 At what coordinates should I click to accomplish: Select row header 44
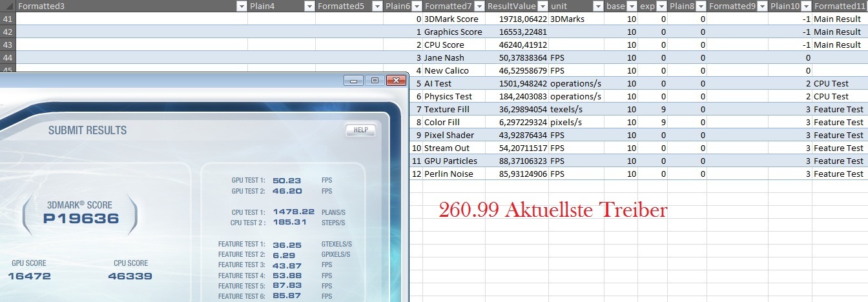tap(8, 58)
